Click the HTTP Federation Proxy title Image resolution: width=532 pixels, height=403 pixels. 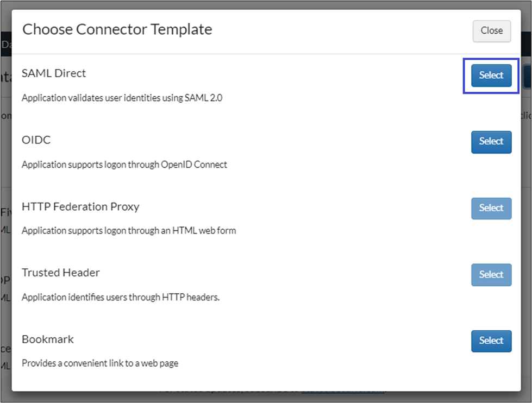point(80,206)
